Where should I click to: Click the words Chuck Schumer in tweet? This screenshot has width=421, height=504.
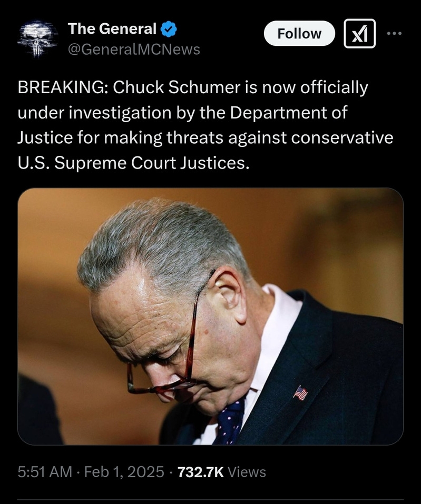pos(177,87)
